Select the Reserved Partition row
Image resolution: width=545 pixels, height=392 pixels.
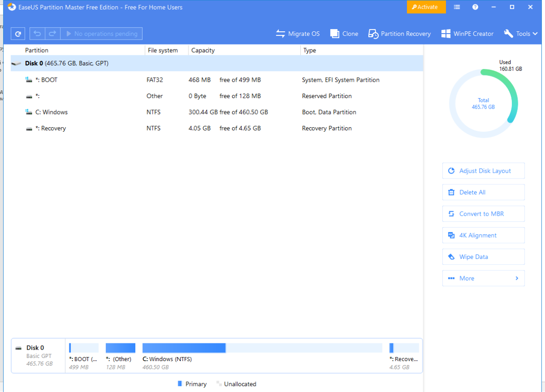(x=217, y=96)
